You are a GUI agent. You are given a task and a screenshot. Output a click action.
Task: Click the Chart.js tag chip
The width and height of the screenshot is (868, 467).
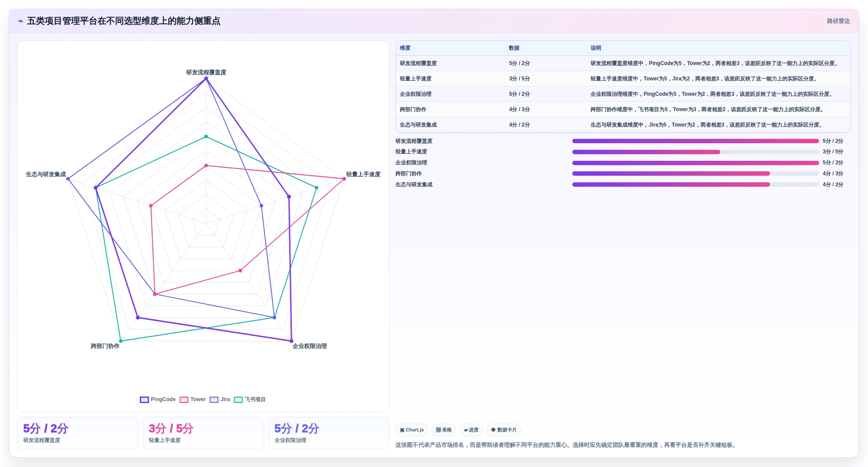tap(412, 430)
